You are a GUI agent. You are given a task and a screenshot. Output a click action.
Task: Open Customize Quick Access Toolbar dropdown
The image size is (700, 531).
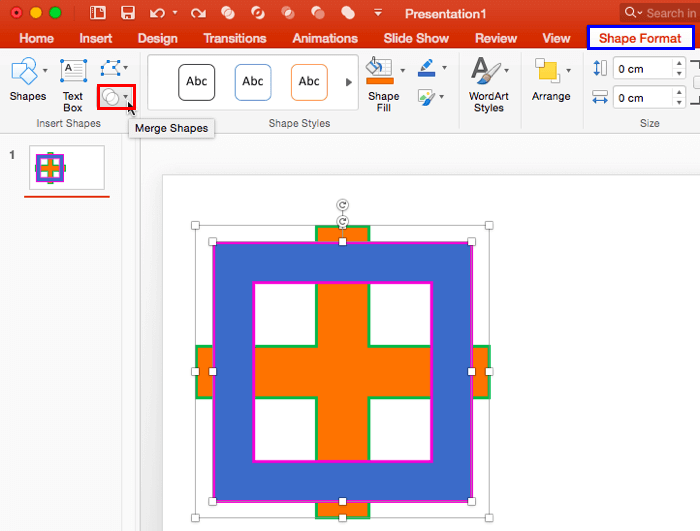point(378,13)
